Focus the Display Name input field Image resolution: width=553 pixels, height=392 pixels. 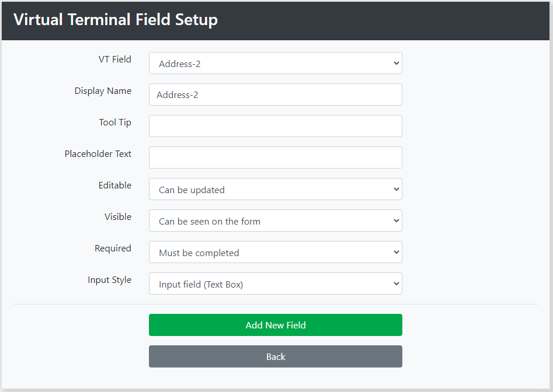coord(276,94)
